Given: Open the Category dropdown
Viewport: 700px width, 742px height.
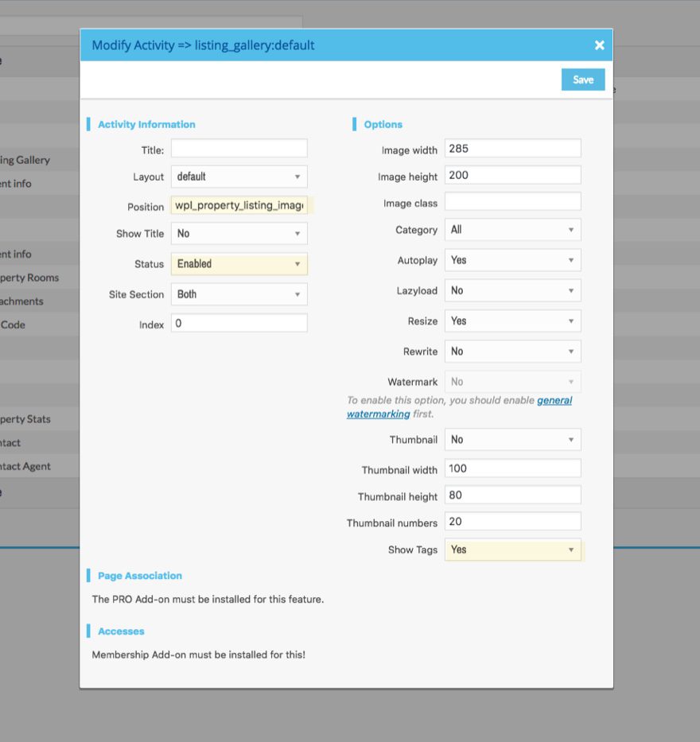Looking at the screenshot, I should pyautogui.click(x=512, y=230).
